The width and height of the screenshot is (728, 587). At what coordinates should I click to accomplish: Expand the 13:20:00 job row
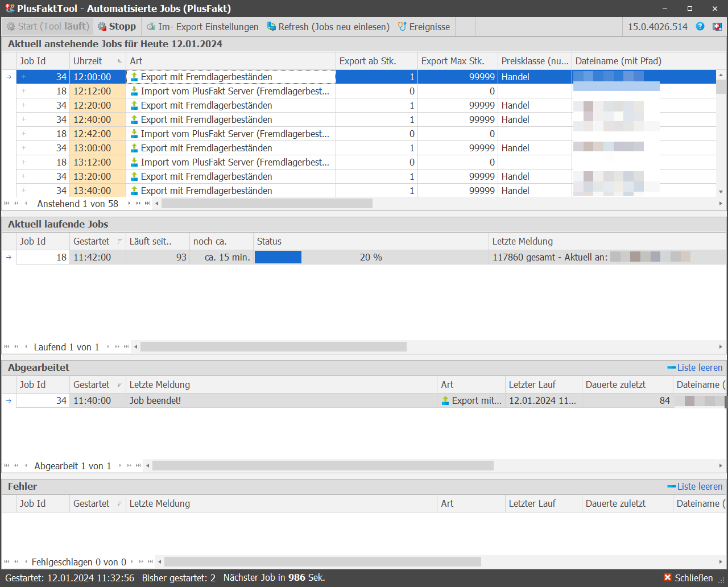pos(23,176)
